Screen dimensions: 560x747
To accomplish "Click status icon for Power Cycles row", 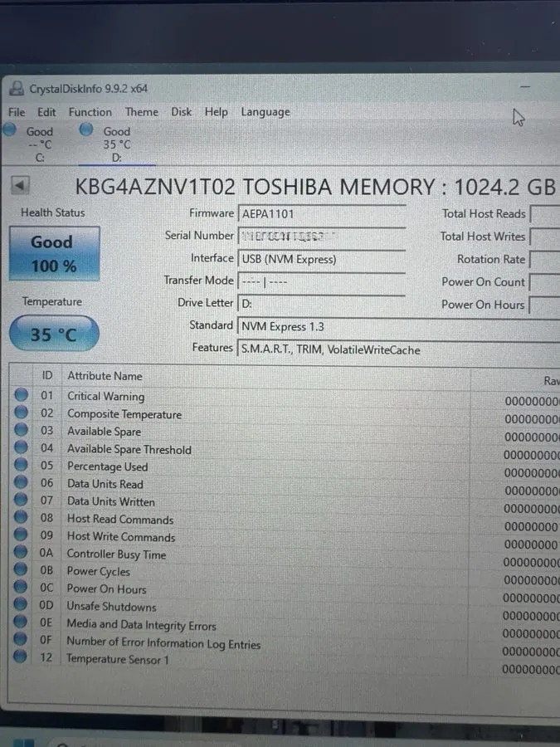I will (x=21, y=569).
